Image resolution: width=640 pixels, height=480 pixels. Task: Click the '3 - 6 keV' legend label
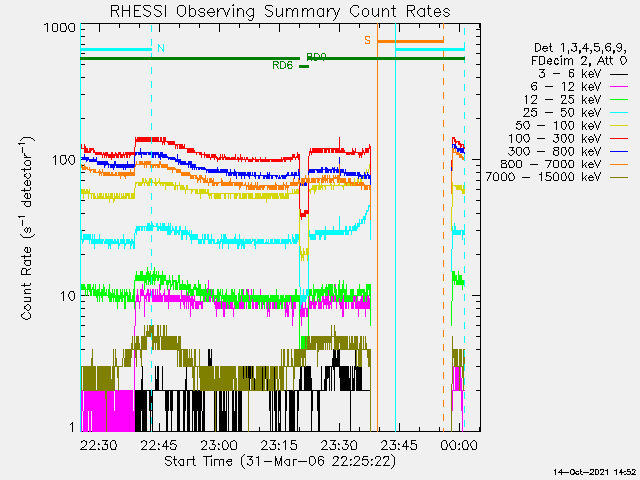point(570,74)
